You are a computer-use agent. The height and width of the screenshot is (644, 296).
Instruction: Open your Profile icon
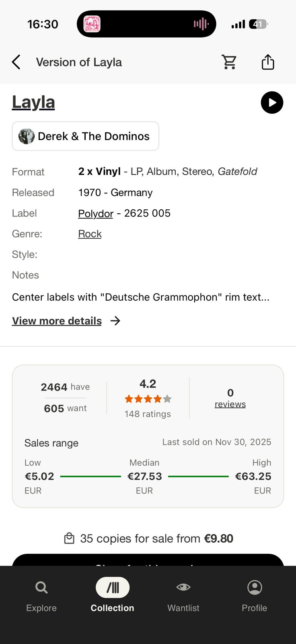(x=254, y=587)
